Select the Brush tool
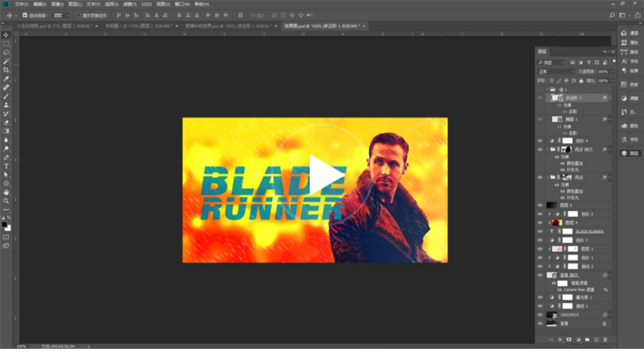Image resolution: width=644 pixels, height=354 pixels. coord(6,96)
